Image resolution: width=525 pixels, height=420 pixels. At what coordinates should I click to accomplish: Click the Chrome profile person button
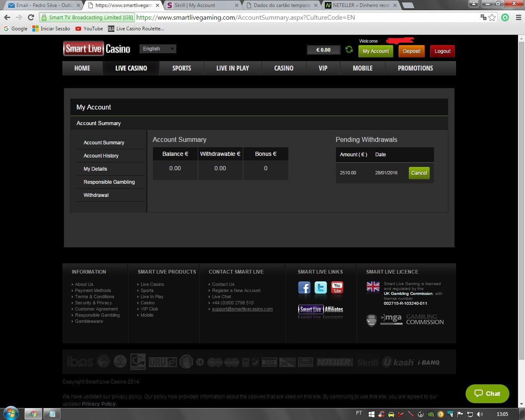coord(474,4)
